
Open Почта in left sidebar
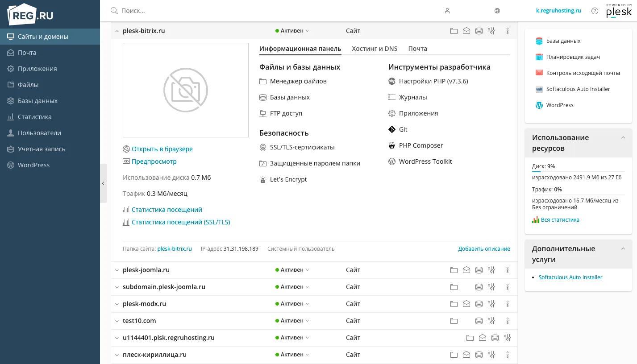[x=50, y=53]
